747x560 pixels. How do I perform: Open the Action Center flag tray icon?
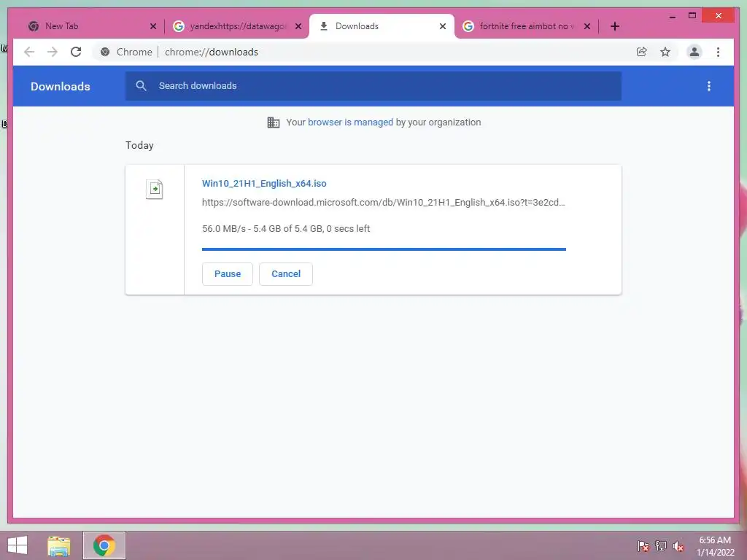tap(643, 545)
